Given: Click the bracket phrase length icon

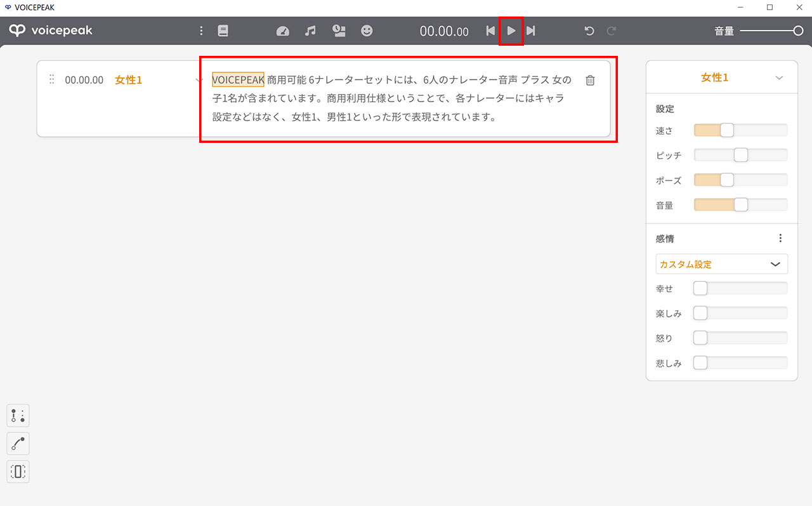Looking at the screenshot, I should click(18, 472).
